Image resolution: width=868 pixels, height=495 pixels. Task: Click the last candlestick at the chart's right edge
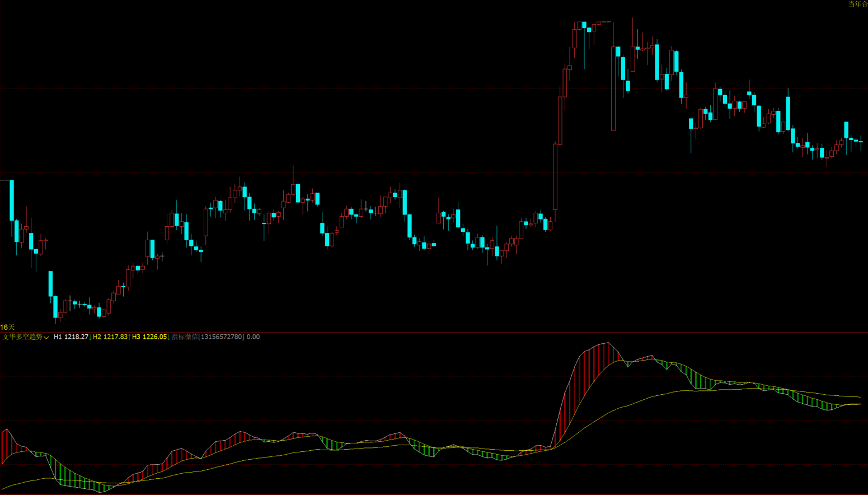click(861, 142)
